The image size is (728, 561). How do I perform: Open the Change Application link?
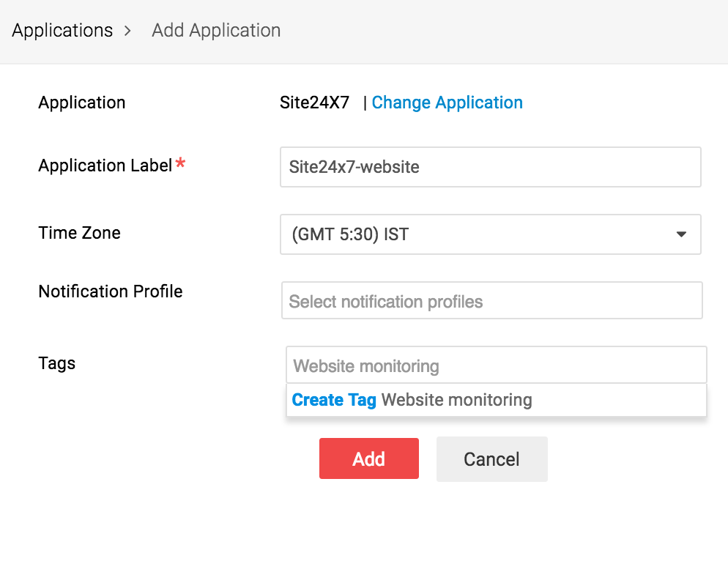(x=447, y=103)
